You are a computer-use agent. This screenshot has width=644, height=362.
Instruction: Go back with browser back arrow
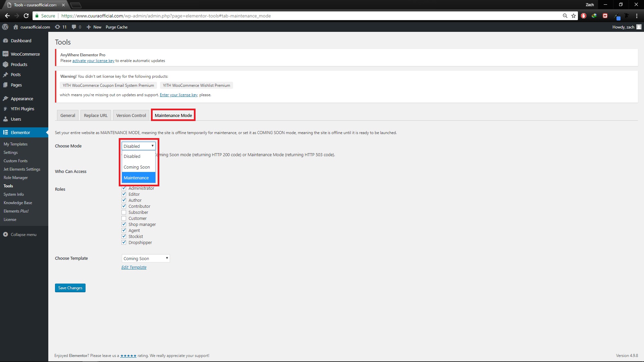(x=7, y=16)
